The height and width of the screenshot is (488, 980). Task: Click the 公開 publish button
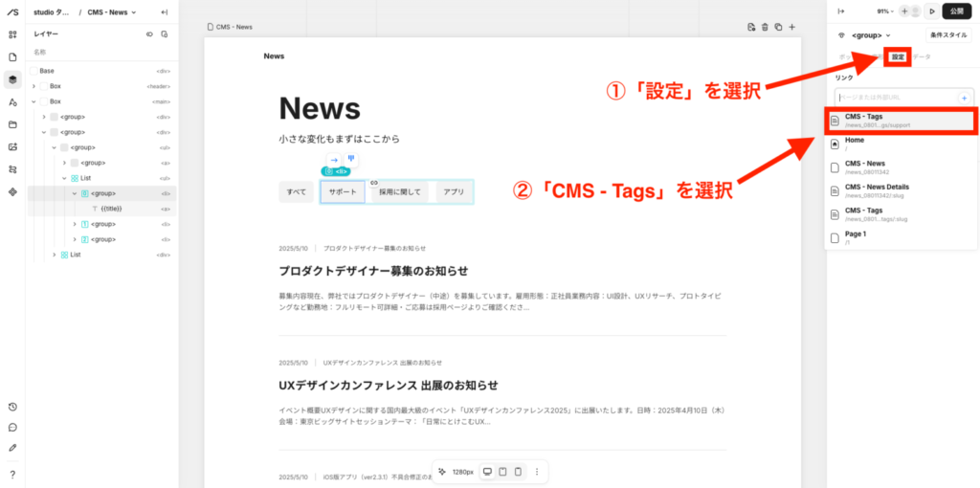[958, 11]
